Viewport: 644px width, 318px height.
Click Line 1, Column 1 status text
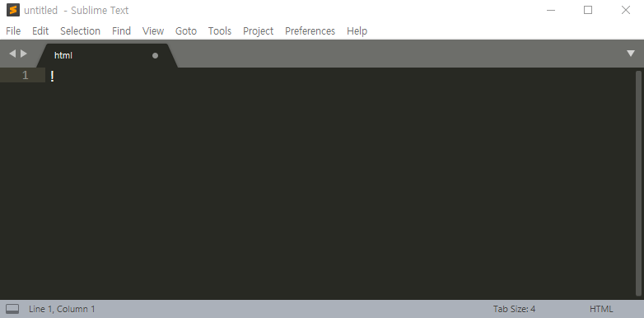tap(62, 309)
